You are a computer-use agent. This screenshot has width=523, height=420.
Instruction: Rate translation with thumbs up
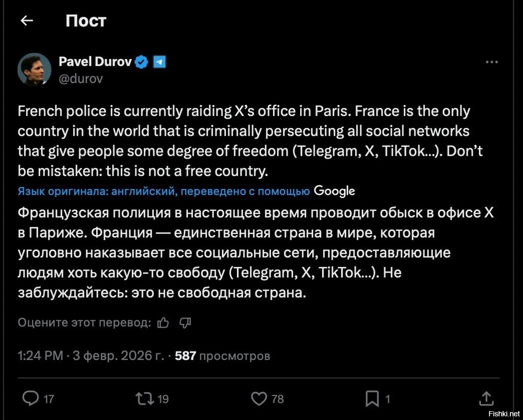tap(163, 322)
